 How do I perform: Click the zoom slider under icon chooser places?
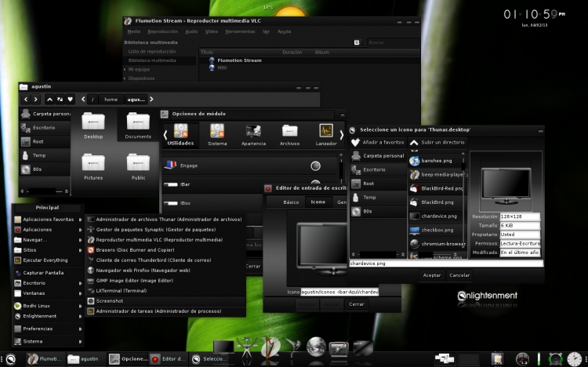[378, 254]
